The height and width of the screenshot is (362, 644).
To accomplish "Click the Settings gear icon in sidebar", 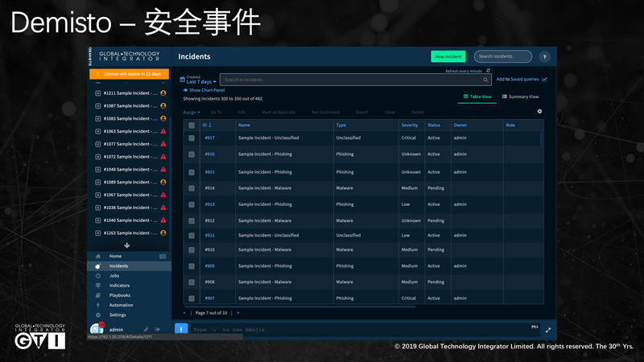I will 98,315.
